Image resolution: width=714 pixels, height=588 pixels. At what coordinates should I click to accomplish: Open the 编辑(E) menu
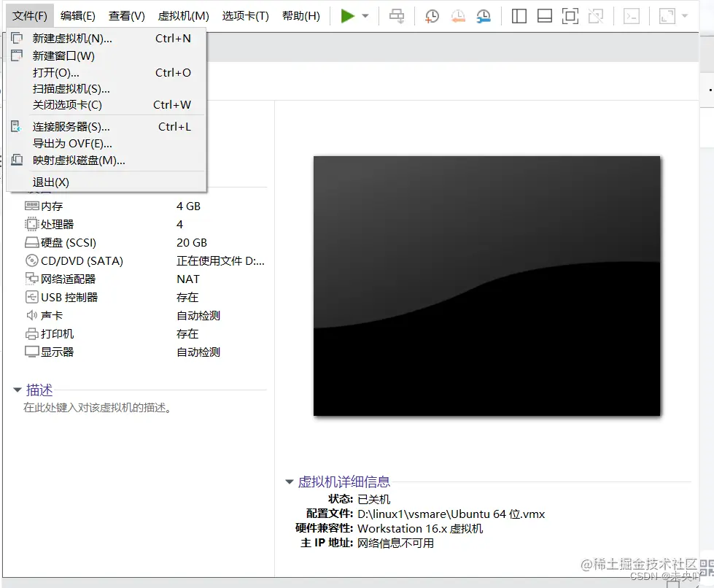[x=78, y=16]
